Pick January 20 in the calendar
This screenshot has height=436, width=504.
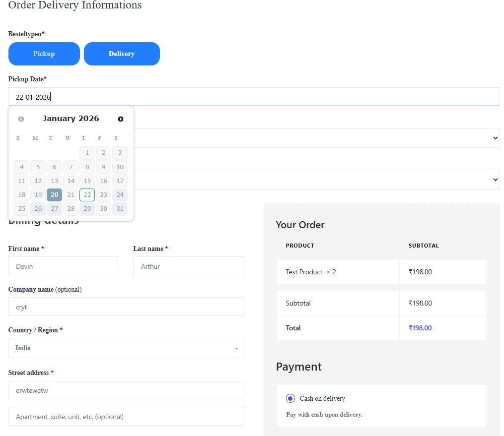click(x=55, y=195)
